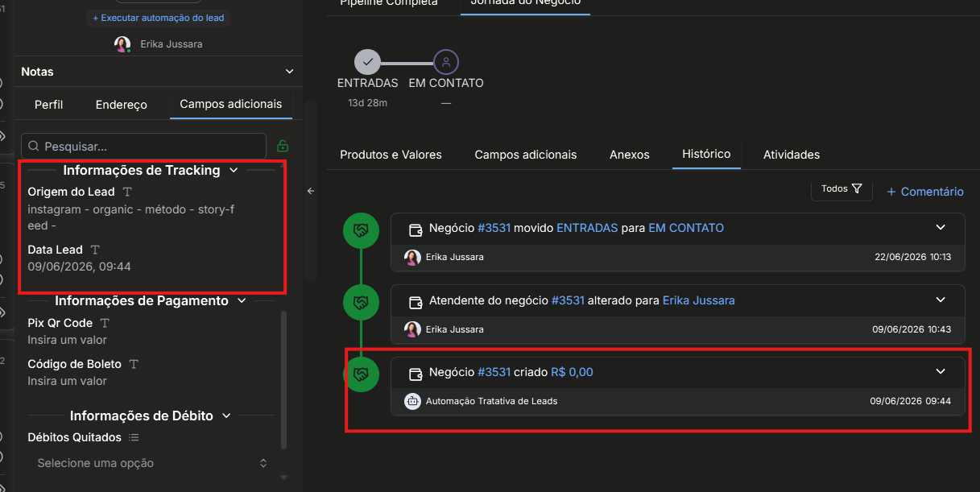Viewport: 980px width, 492px height.
Task: Switch to the Endereço tab
Action: coord(122,105)
